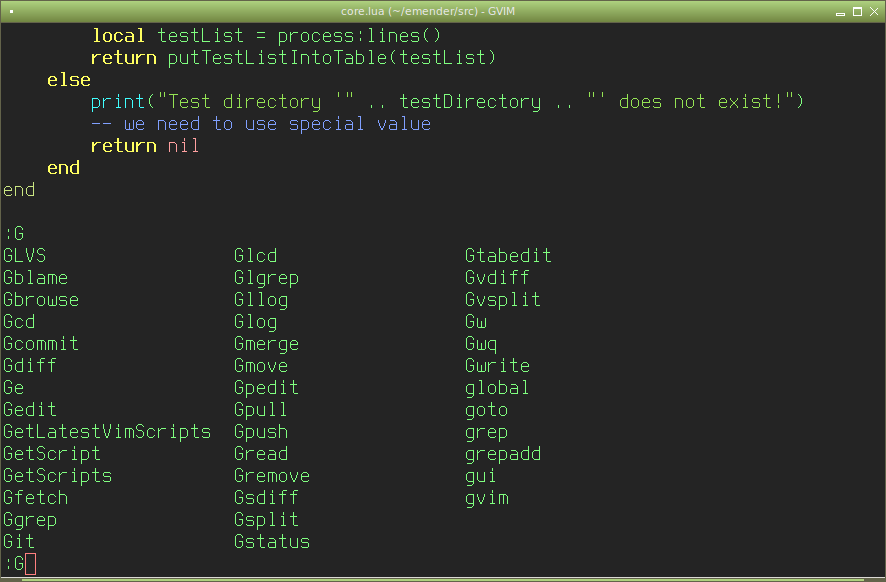Select the Gpull completion entry

click(x=261, y=410)
